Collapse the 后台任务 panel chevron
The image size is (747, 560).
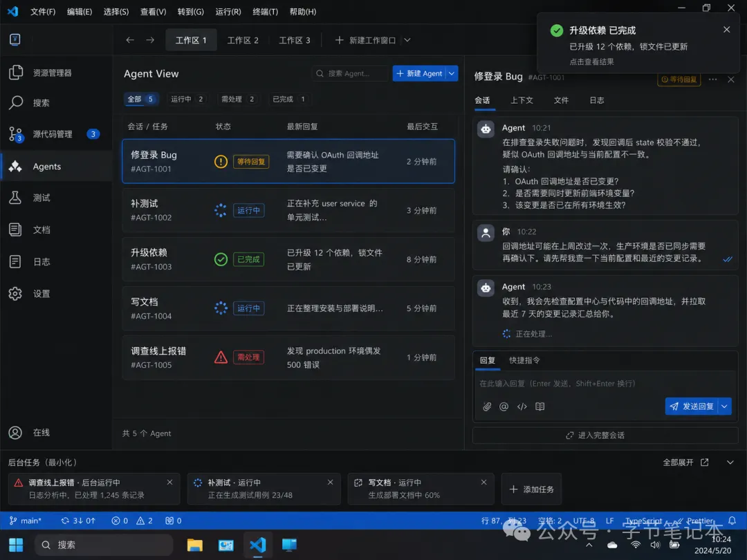730,463
